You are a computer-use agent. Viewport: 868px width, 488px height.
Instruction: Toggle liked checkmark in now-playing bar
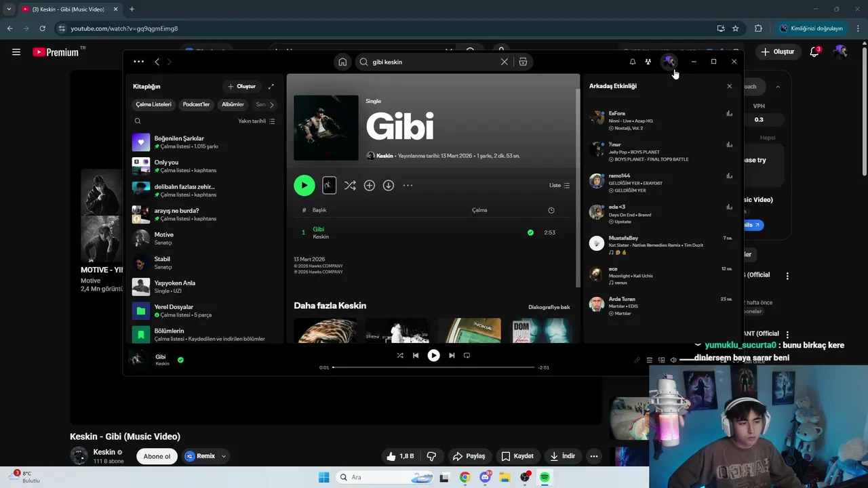pyautogui.click(x=180, y=360)
